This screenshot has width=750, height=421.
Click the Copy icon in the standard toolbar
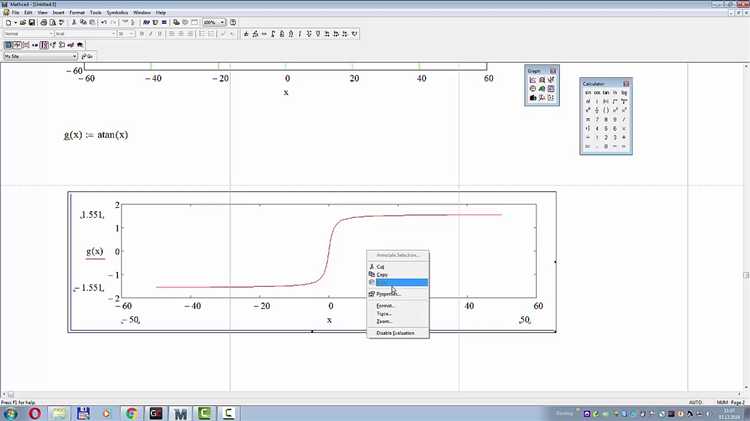pos(83,22)
